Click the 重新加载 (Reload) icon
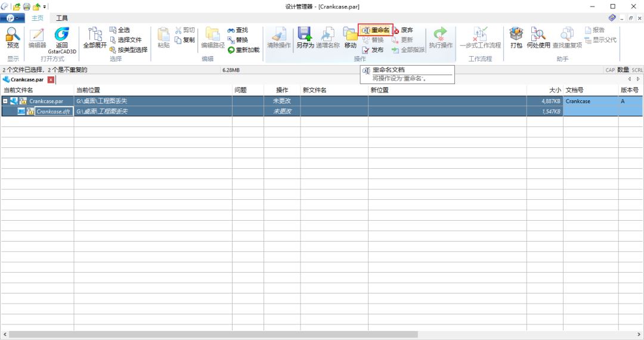 tap(244, 50)
